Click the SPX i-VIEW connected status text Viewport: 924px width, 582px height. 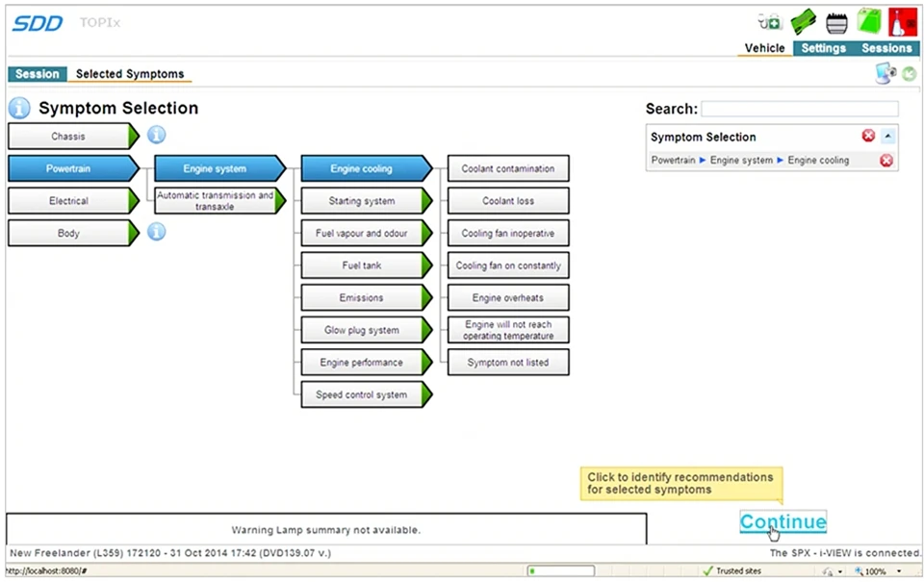844,553
